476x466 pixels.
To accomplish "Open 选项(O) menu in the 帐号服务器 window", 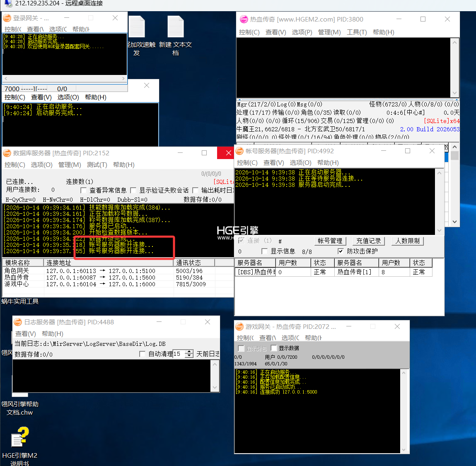I will (x=300, y=163).
